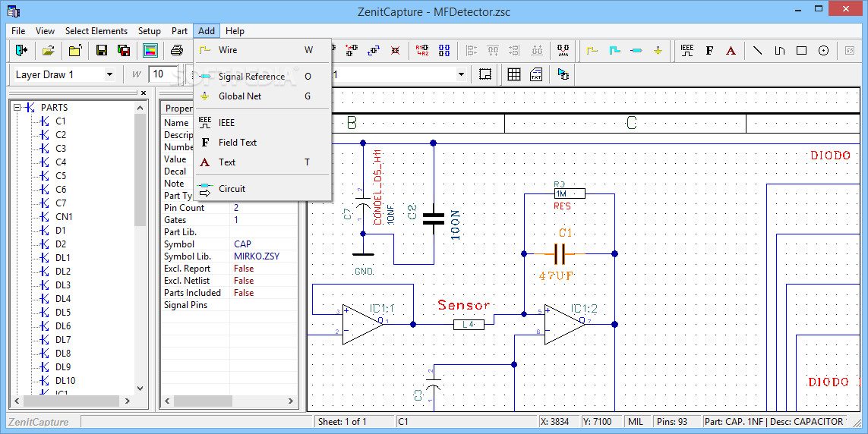
Task: Click the Excl. Report False value
Action: pyautogui.click(x=244, y=269)
